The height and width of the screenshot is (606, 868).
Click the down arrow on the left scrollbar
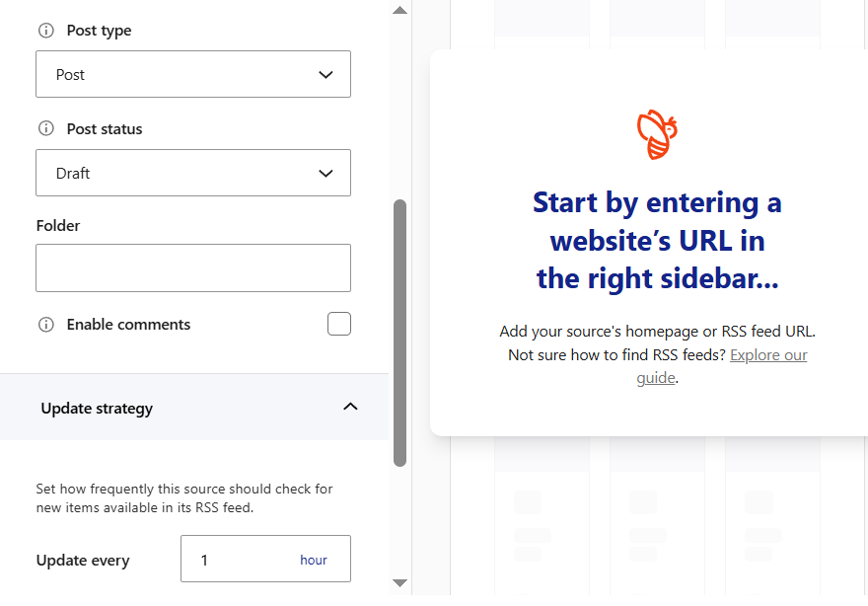(400, 584)
